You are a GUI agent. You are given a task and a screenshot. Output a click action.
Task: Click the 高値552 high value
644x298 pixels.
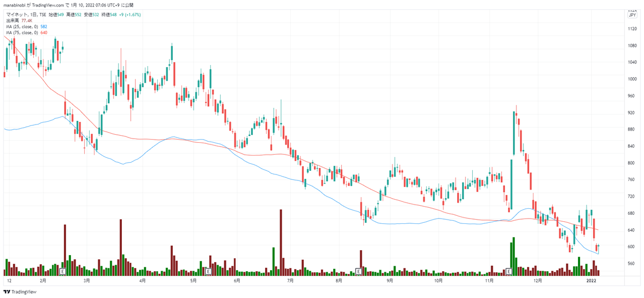73,14
